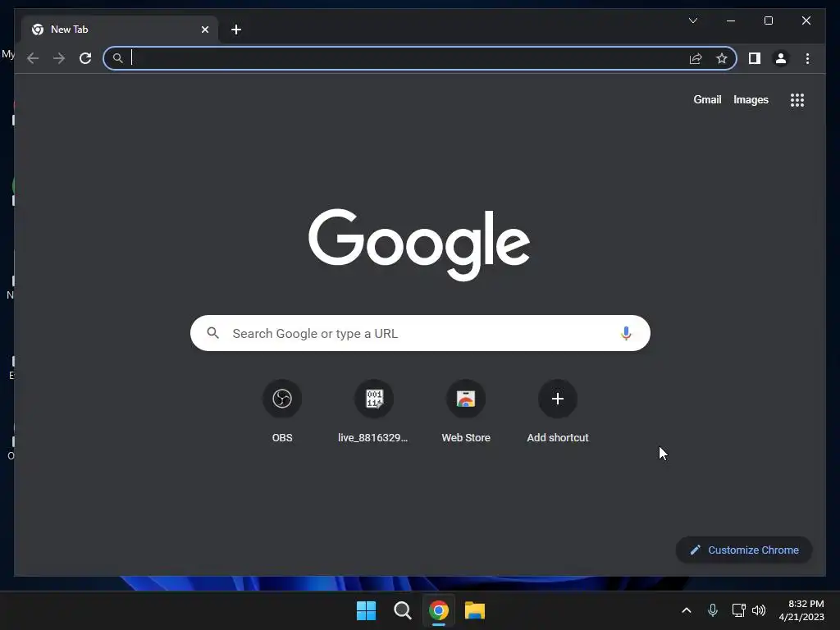Viewport: 840px width, 630px height.
Task: Open the Google apps grid
Action: coord(797,100)
